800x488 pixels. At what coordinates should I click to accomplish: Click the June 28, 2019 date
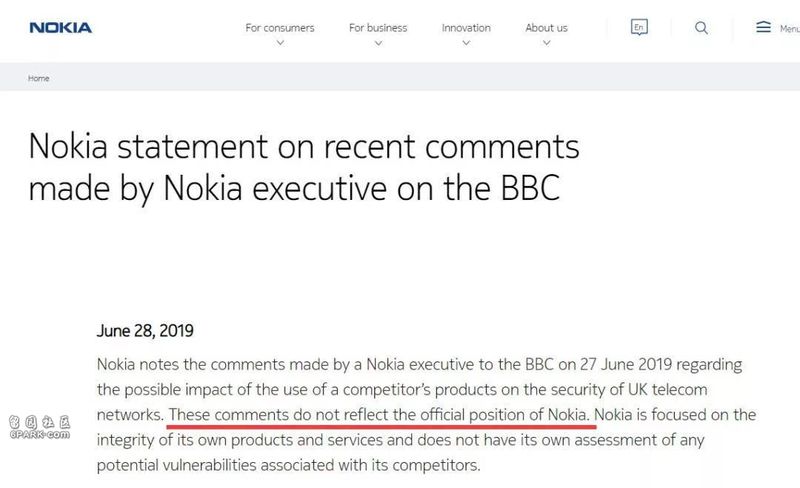point(145,331)
